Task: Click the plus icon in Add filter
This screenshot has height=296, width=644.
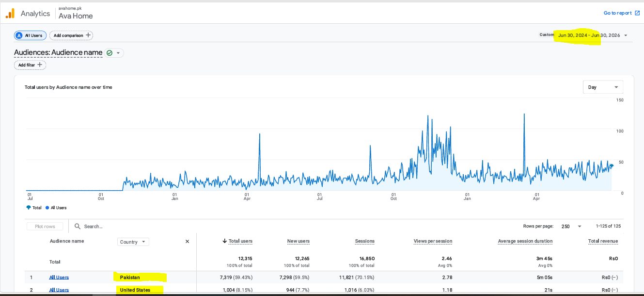Action: [40, 65]
